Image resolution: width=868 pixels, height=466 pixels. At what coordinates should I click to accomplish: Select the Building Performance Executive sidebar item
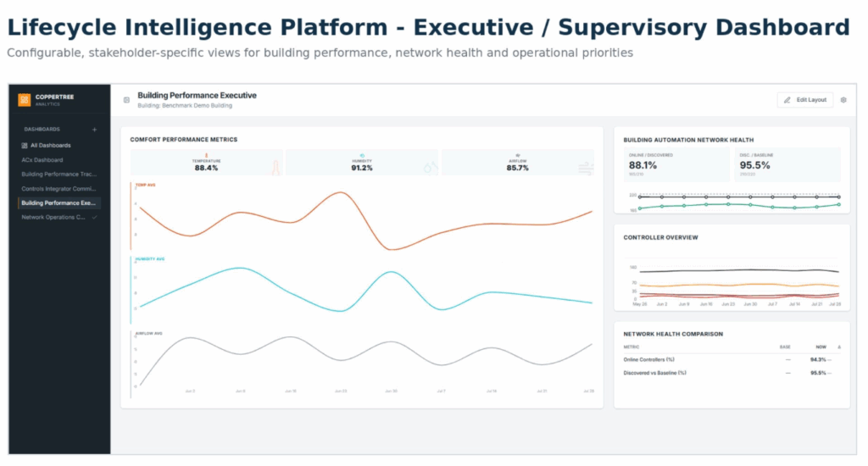tap(59, 203)
